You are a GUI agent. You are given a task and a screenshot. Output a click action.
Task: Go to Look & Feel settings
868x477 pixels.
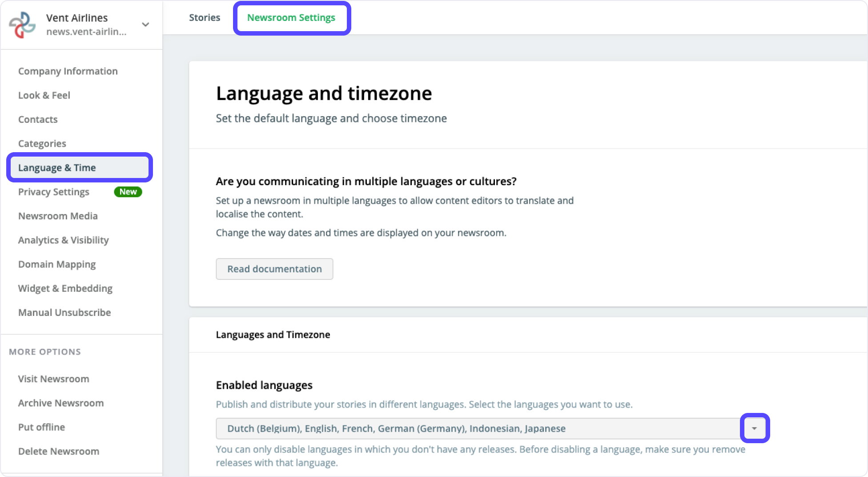[x=44, y=95]
